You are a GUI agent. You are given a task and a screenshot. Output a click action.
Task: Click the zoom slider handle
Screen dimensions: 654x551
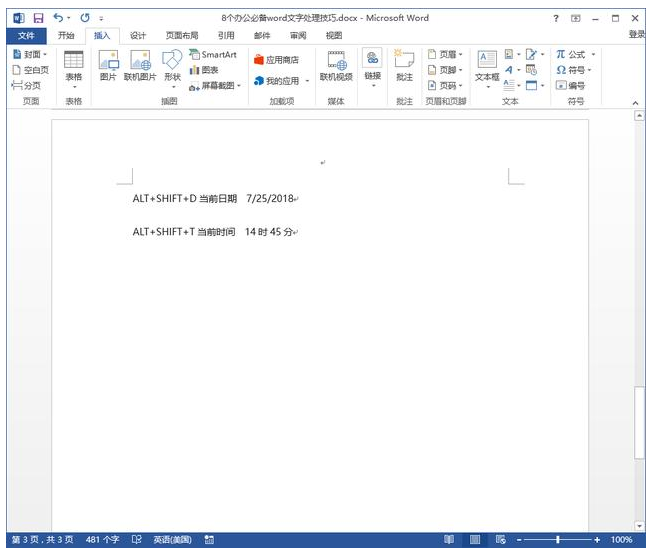click(x=558, y=539)
